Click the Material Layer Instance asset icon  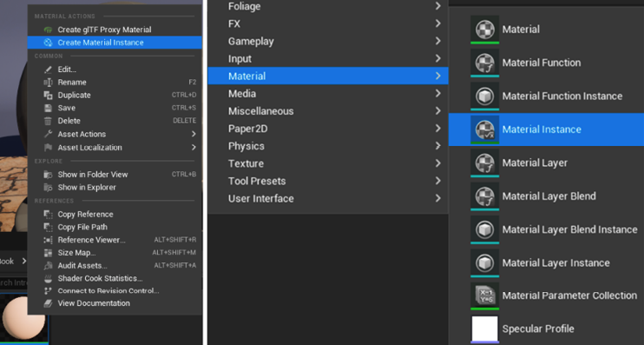484,262
